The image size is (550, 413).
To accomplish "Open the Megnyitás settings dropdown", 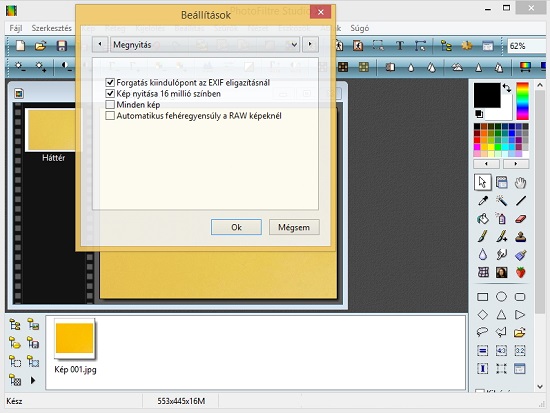I will 205,45.
